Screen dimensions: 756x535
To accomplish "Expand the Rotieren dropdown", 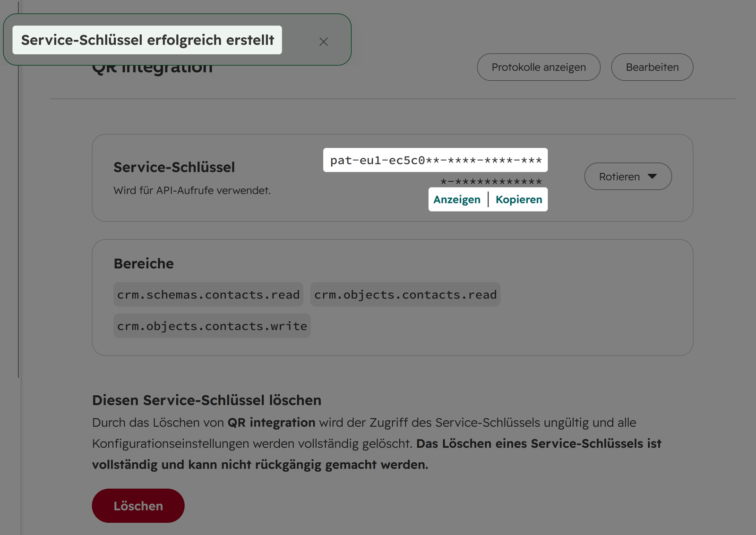I will [628, 176].
